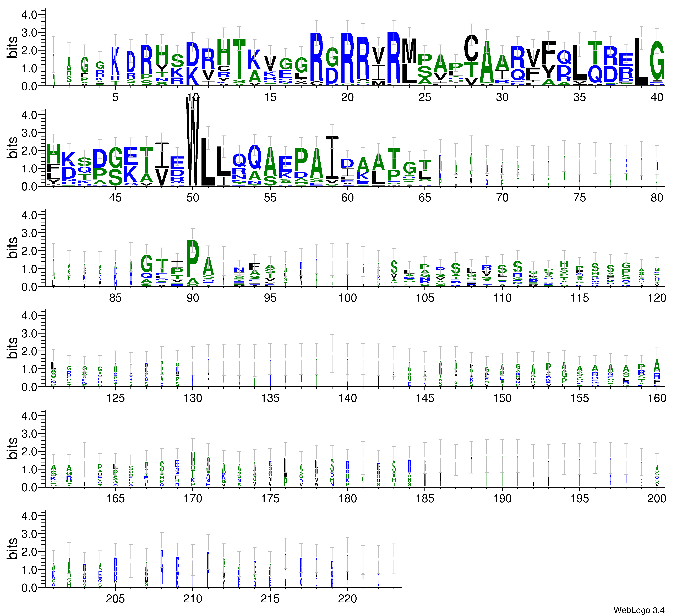This screenshot has width=682, height=616.
Task: Click the blue Q at position 54
Action: coord(255,157)
